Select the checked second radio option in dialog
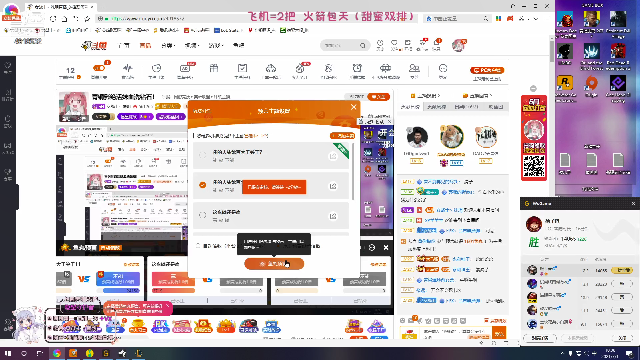 coord(202,185)
